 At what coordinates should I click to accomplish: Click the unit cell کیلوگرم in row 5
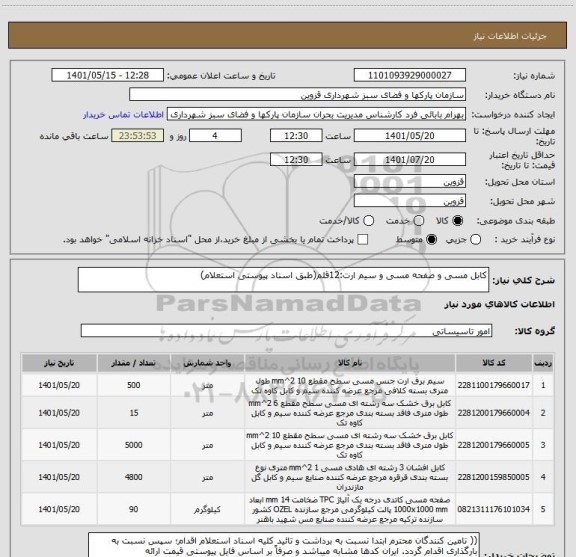tap(208, 509)
